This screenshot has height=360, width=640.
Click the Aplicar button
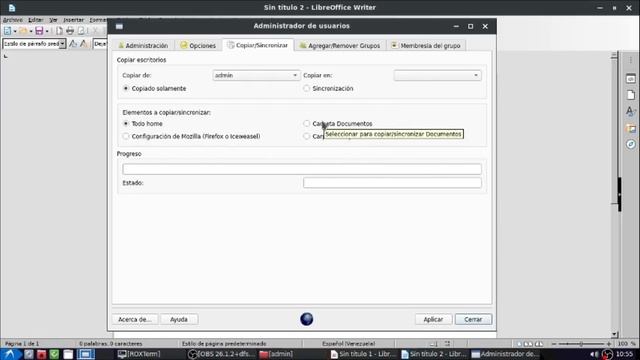[433, 319]
